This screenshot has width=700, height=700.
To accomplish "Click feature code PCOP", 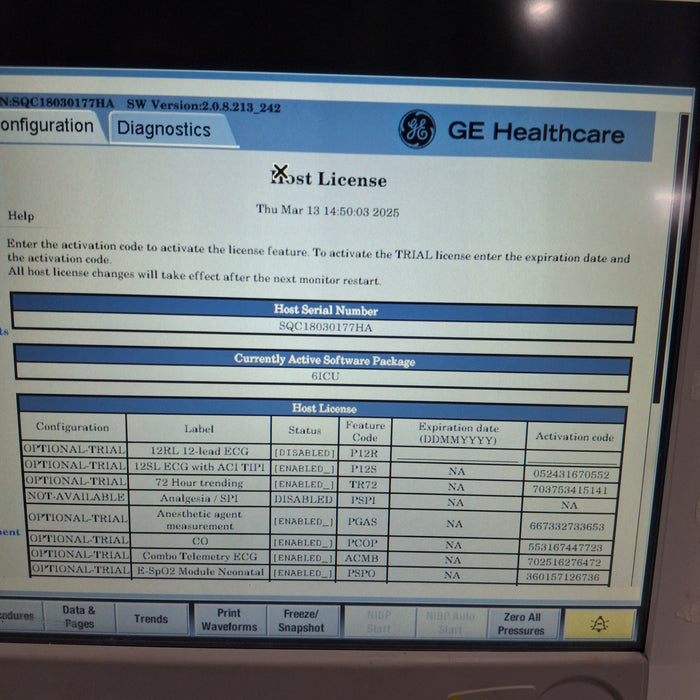I will pyautogui.click(x=362, y=543).
